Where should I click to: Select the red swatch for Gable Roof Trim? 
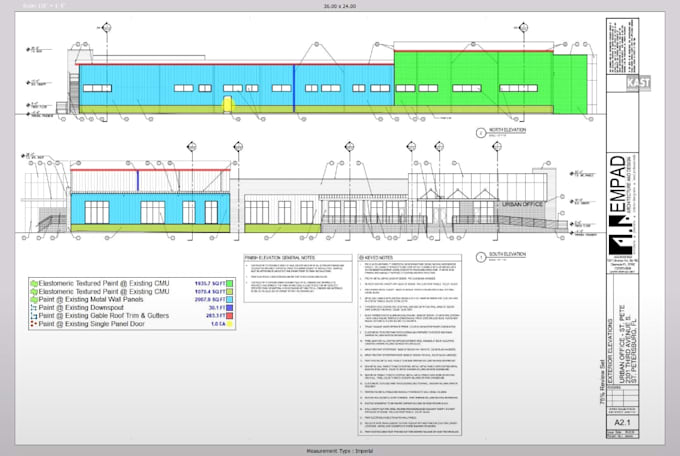[230, 316]
